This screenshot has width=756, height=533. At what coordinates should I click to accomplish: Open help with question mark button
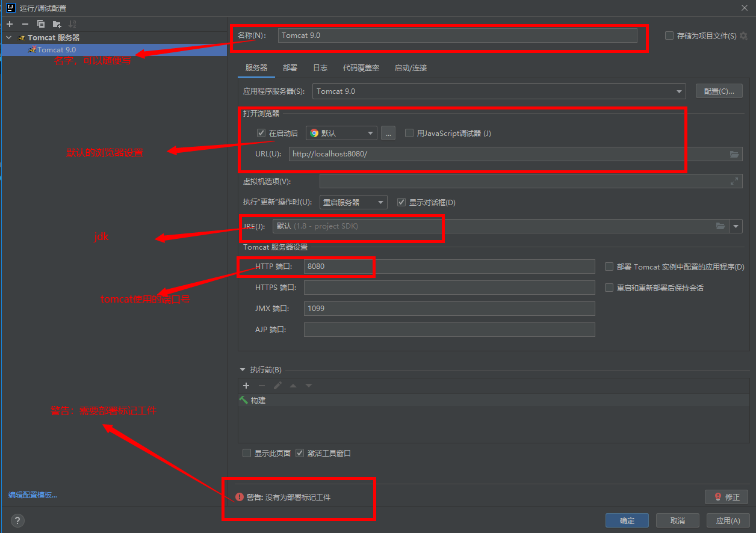point(18,520)
